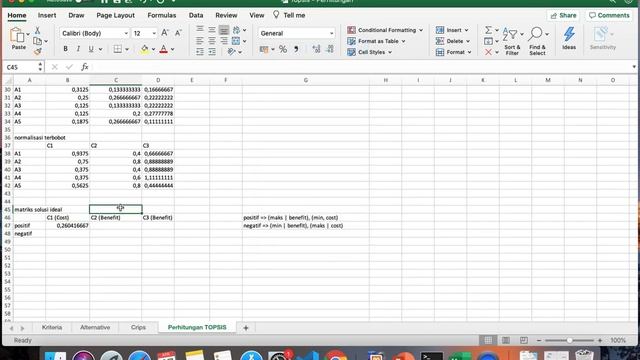Adjust the zoom slider handle
The image size is (640, 360).
[x=569, y=340]
